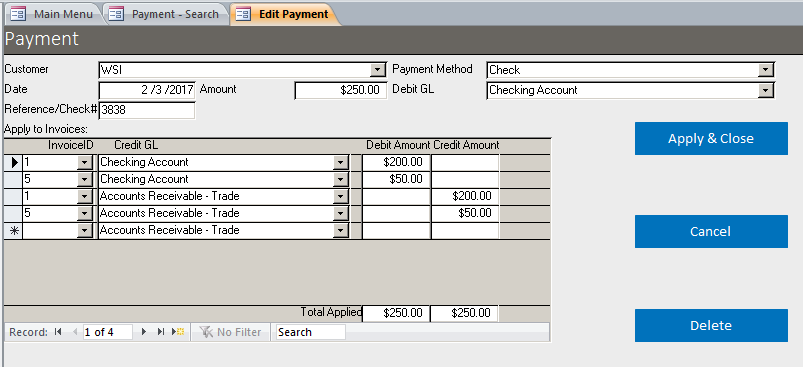The height and width of the screenshot is (367, 803).
Task: Click the Payment - Search tab form icon
Action: 116,13
